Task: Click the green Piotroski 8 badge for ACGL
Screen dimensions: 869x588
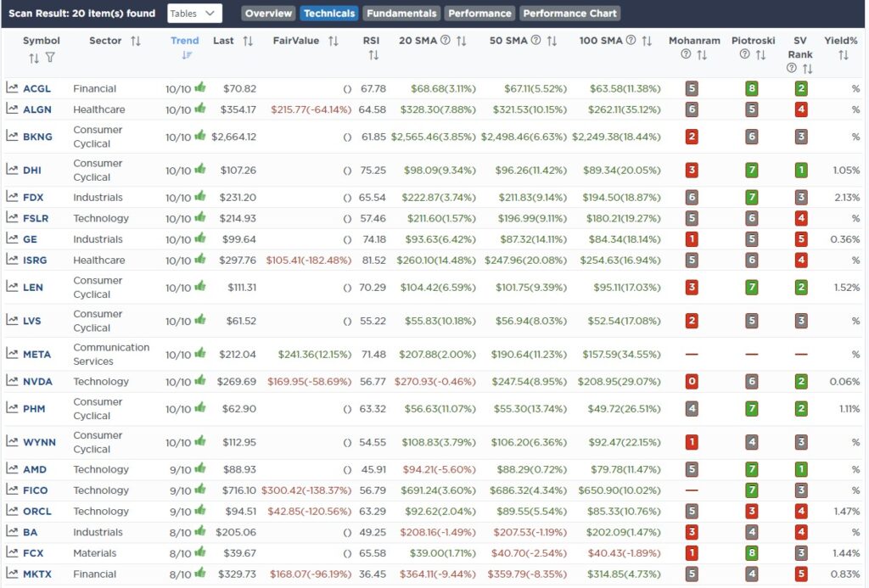Action: [x=751, y=88]
